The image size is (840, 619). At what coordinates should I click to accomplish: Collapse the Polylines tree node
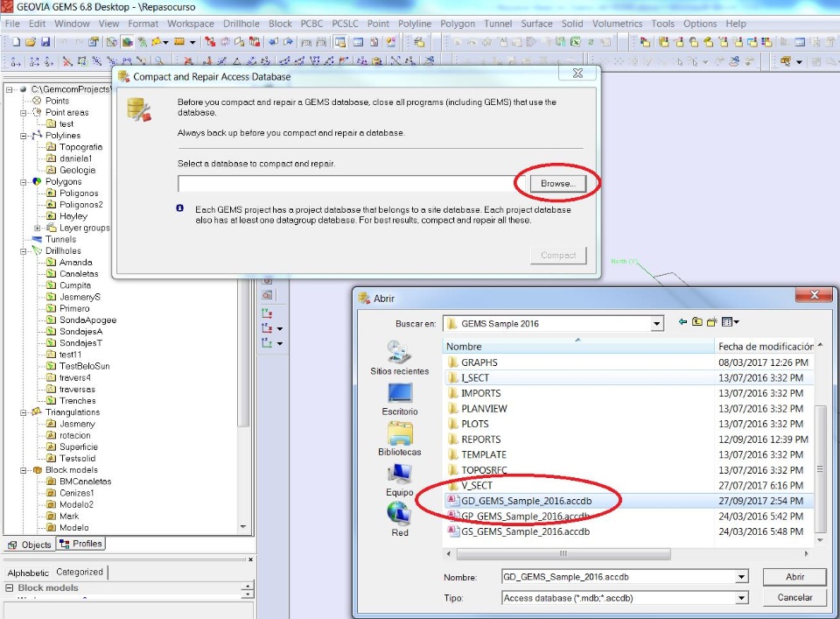click(24, 136)
